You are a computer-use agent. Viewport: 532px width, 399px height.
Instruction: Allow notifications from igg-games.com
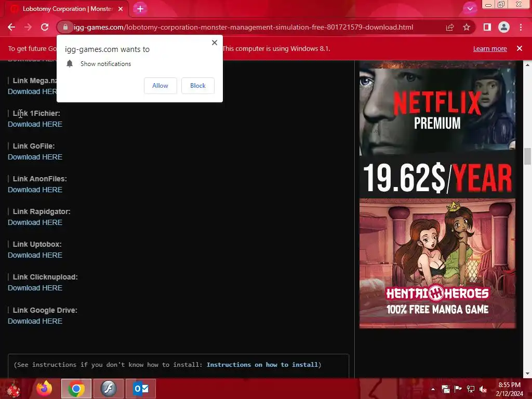click(x=160, y=86)
